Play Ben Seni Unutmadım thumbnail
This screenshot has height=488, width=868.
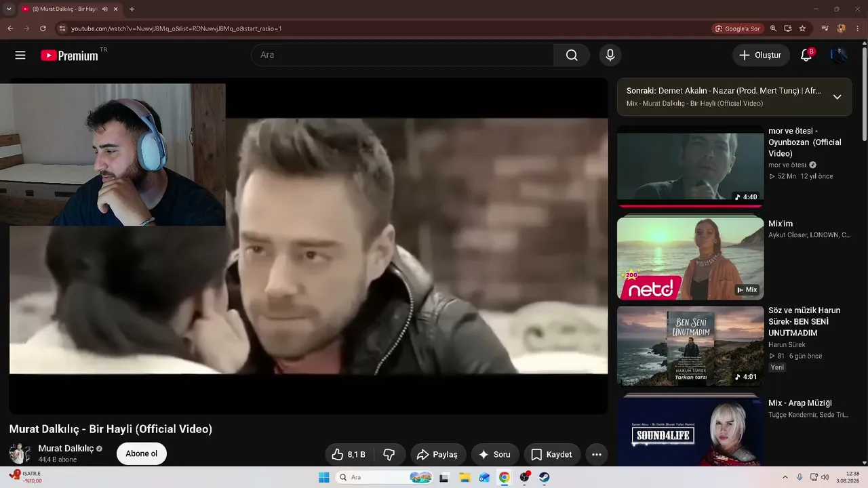pyautogui.click(x=690, y=346)
